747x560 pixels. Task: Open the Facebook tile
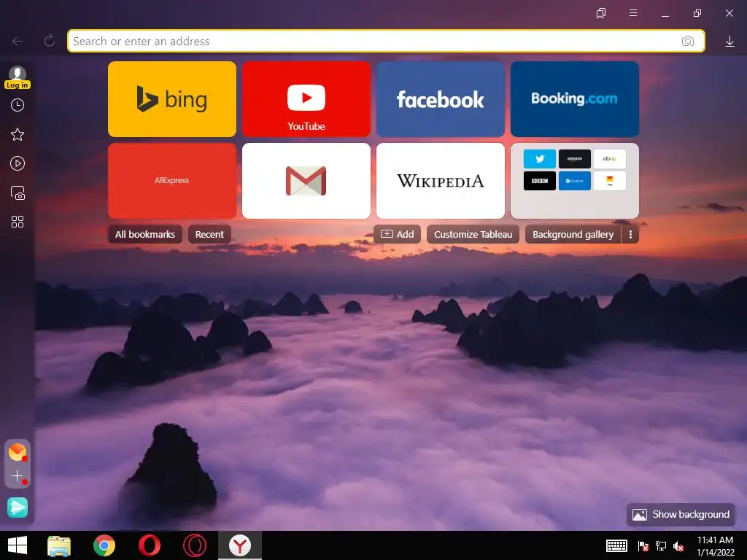click(x=440, y=99)
